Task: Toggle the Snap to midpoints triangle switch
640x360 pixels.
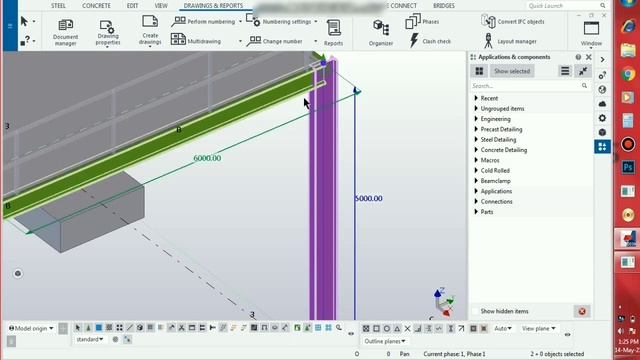Action: (397, 329)
